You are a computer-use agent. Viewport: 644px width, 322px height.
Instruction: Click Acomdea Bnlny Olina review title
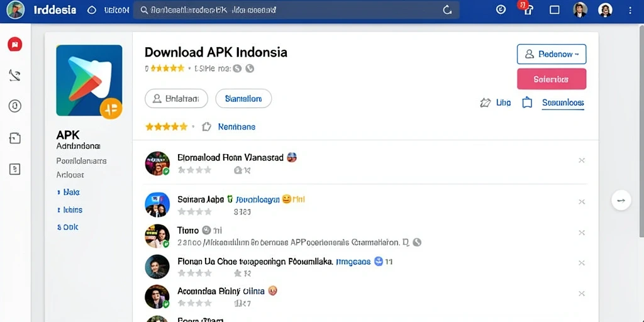(x=221, y=292)
